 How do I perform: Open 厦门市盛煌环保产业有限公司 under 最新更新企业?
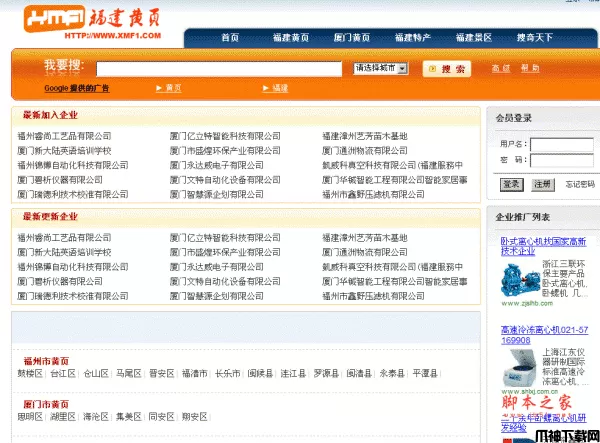[225, 252]
